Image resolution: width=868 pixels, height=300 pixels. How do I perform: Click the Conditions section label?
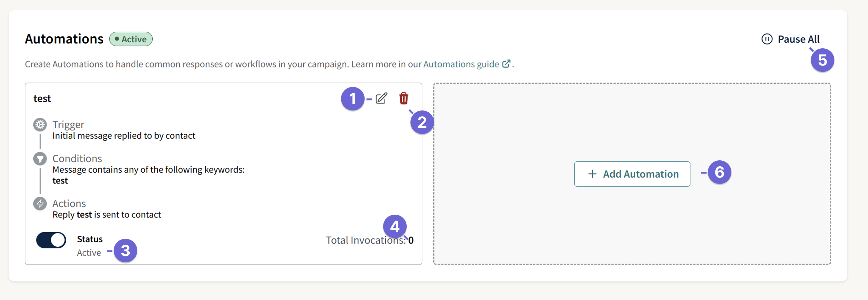coord(77,158)
